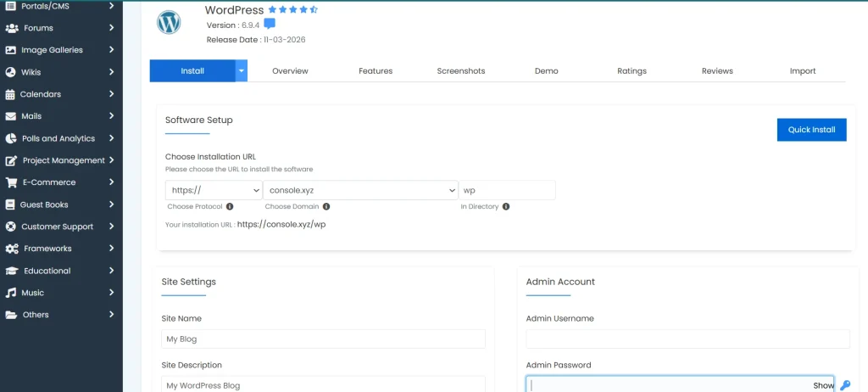Image resolution: width=868 pixels, height=392 pixels.
Task: Click the Site Name field
Action: tap(323, 339)
